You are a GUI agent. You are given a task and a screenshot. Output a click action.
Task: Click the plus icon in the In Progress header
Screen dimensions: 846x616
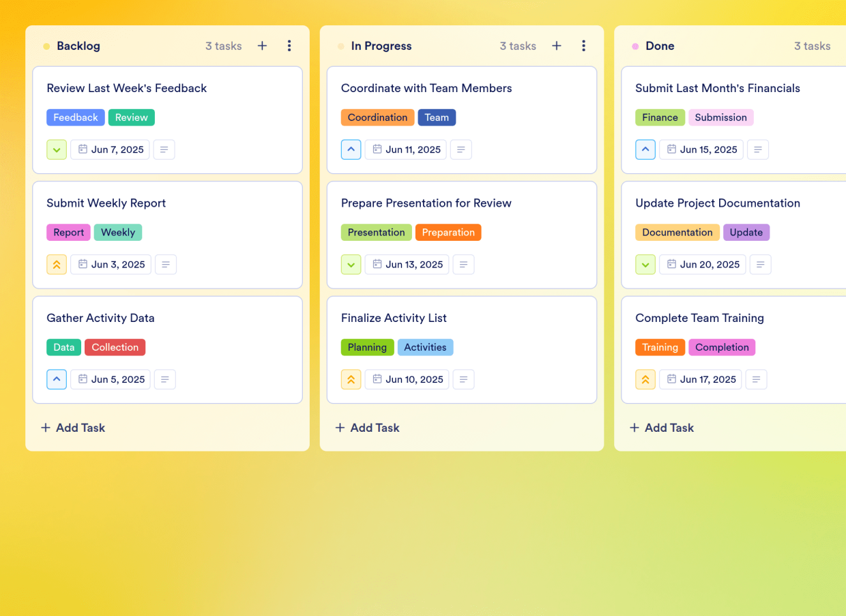pyautogui.click(x=557, y=46)
